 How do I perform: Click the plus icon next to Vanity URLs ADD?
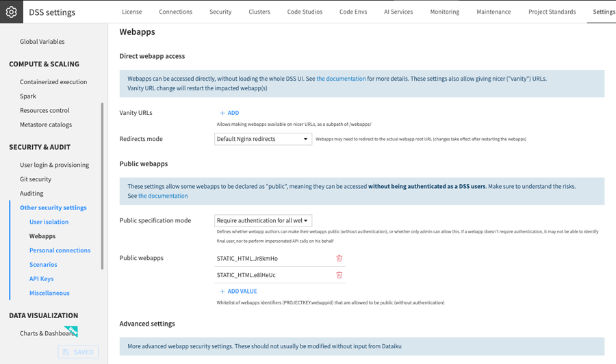(x=222, y=113)
